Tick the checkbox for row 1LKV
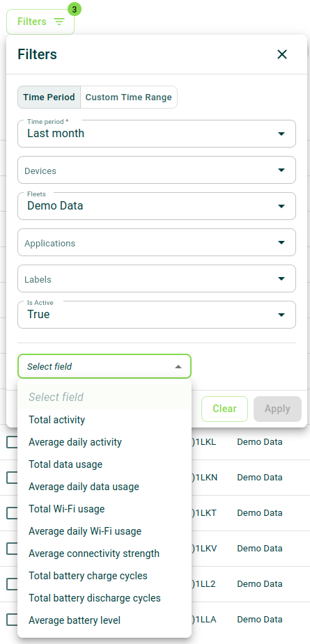The width and height of the screenshot is (310, 644). [x=12, y=549]
